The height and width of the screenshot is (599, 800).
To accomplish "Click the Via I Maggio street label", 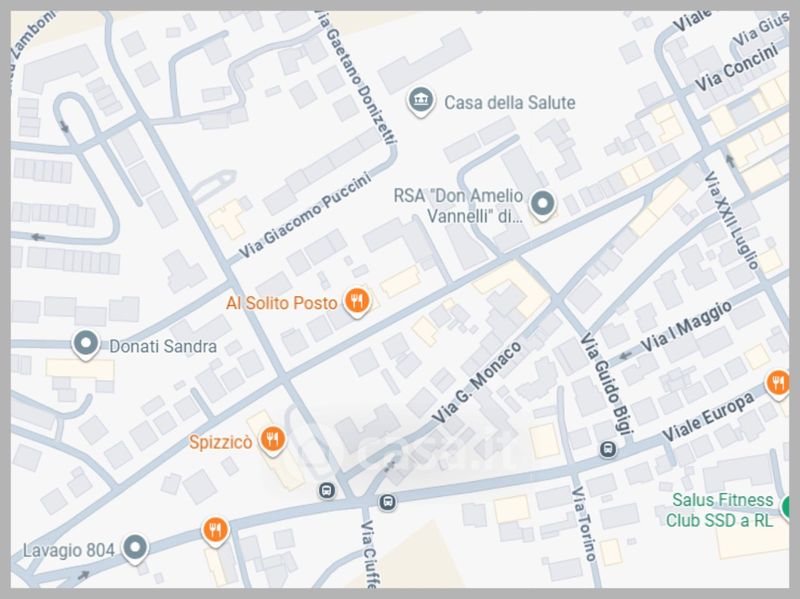I will point(686,326).
